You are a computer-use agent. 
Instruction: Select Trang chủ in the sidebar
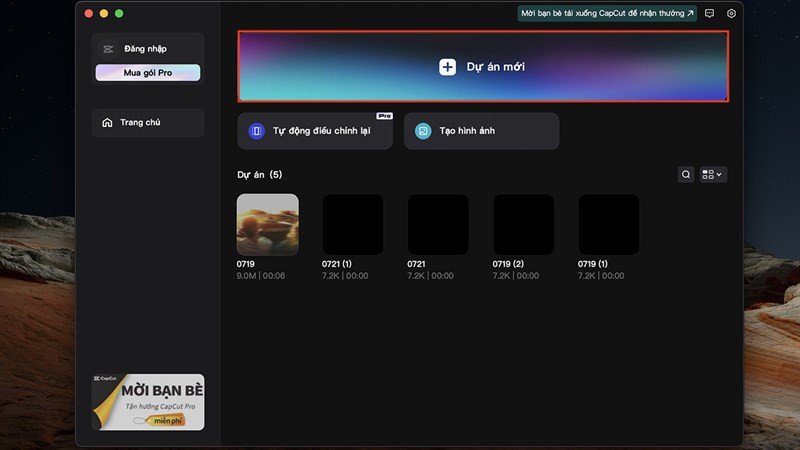tap(148, 122)
